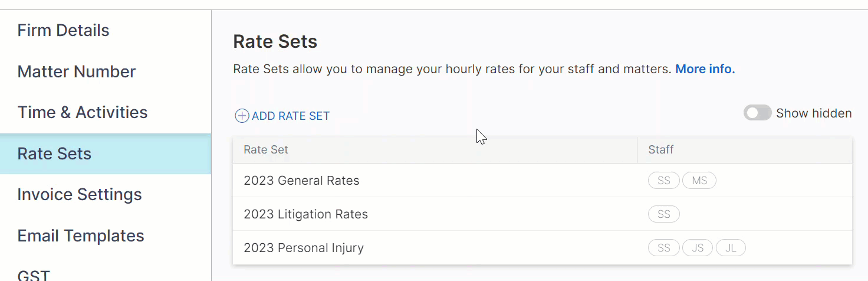Follow the More info link
This screenshot has height=281, width=868.
705,69
